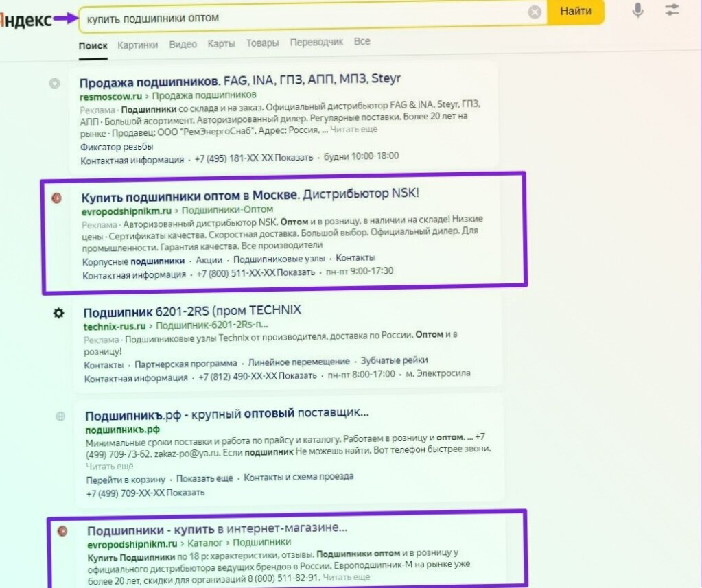Click the будни 10:00-18:00 working hours
Image resolution: width=702 pixels, height=588 pixels.
point(362,156)
